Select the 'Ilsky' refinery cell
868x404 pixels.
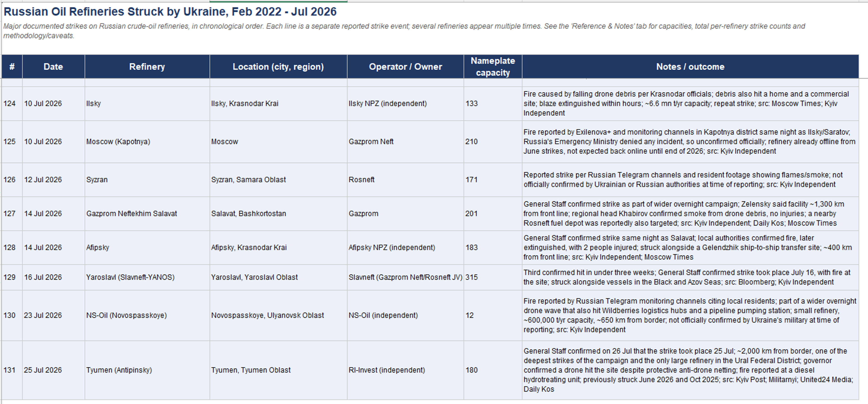click(x=147, y=104)
